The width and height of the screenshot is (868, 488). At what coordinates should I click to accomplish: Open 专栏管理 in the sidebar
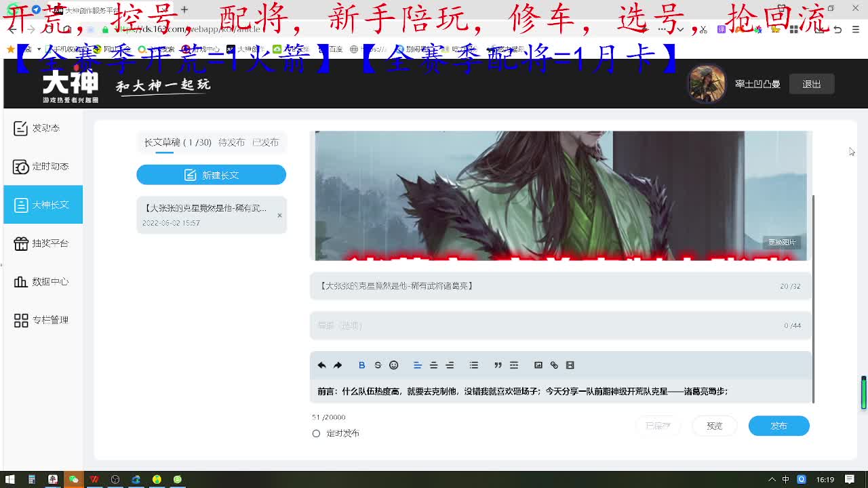point(43,320)
